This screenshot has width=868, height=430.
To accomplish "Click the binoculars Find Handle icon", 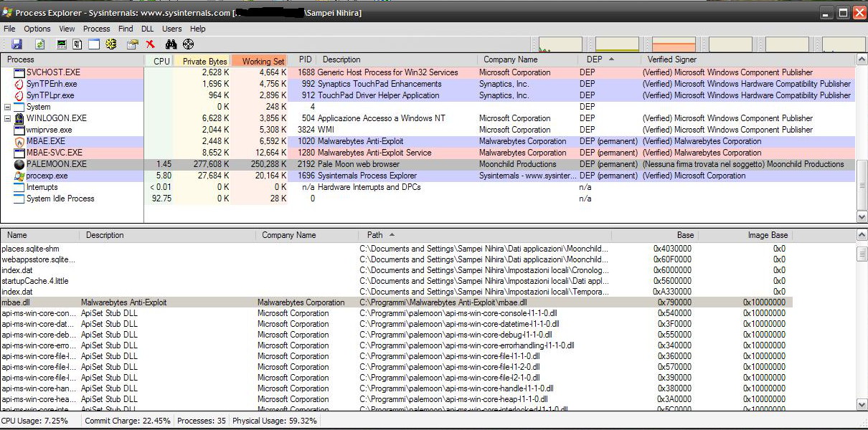I will [x=171, y=44].
